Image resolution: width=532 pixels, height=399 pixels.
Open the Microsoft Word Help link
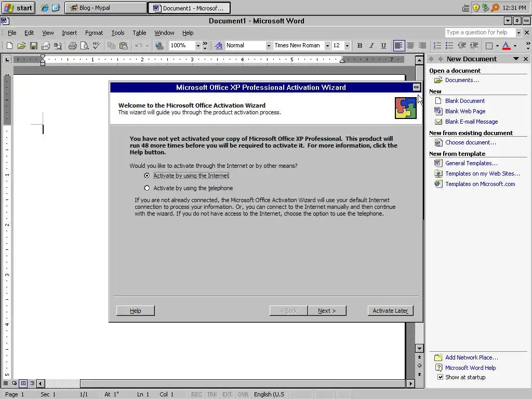point(470,367)
